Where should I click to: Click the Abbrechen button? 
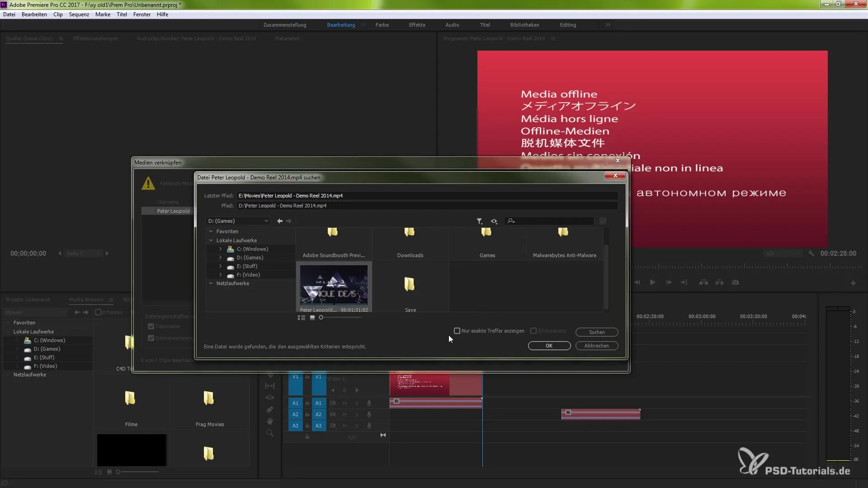[x=596, y=346]
